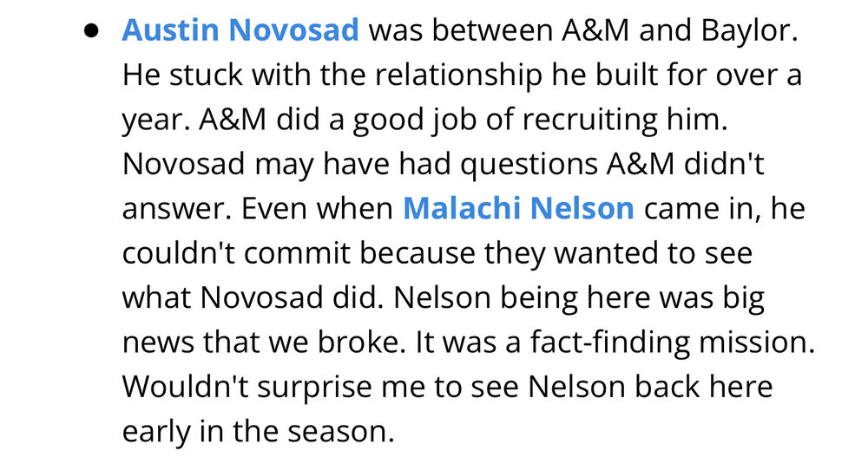The height and width of the screenshot is (470, 868).
Task: Click the word "stuck" in second line
Action: click(206, 75)
